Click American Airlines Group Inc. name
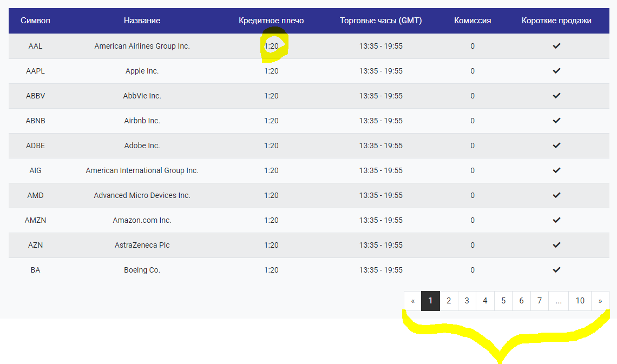 click(142, 46)
